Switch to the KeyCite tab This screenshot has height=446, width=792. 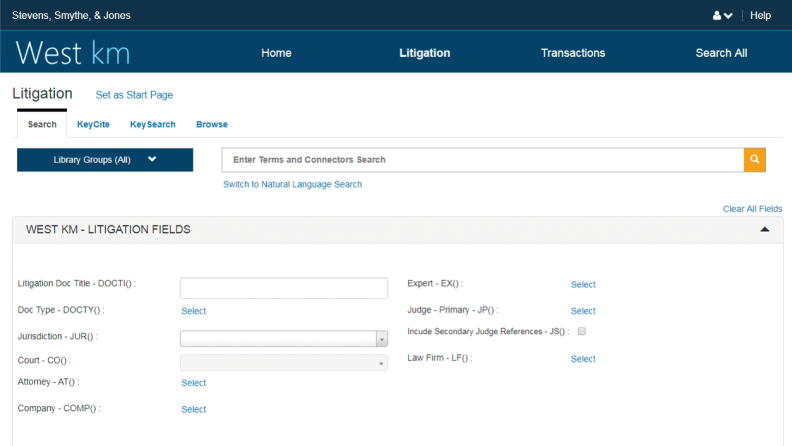(93, 125)
